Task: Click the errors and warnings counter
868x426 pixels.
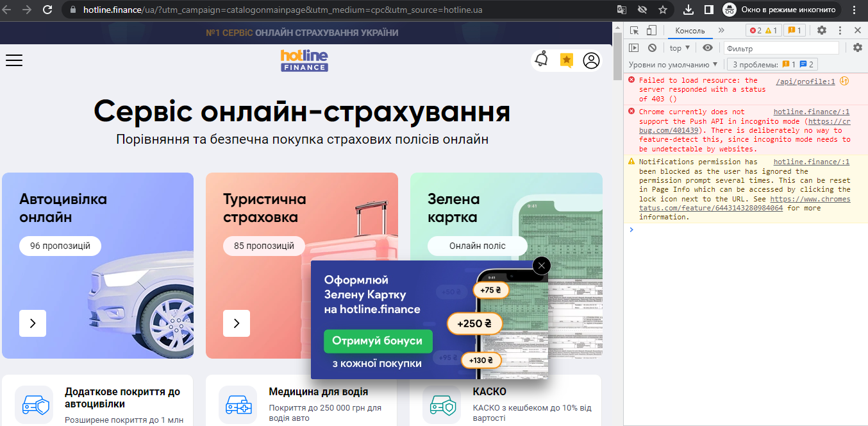Action: coord(763,30)
